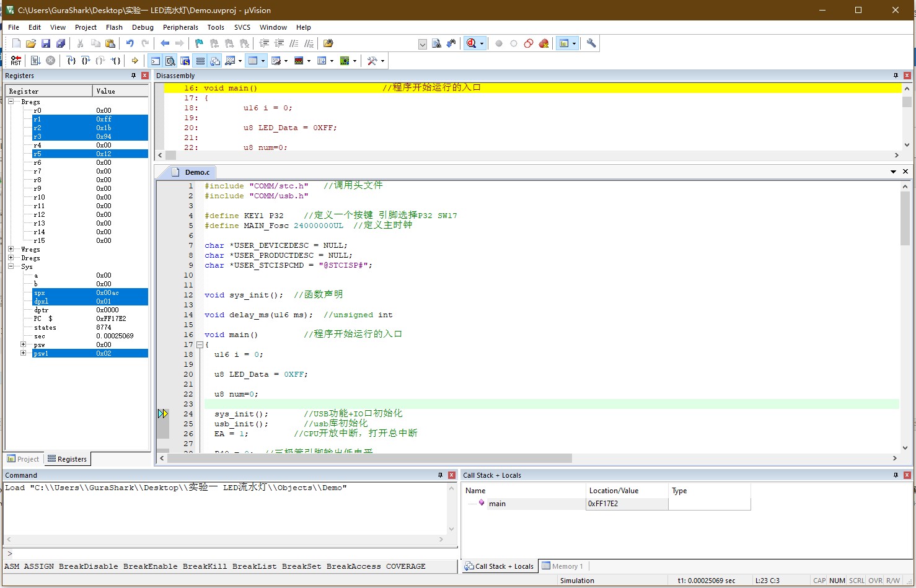Toggle the Command Window button
The width and height of the screenshot is (916, 588).
click(x=155, y=61)
